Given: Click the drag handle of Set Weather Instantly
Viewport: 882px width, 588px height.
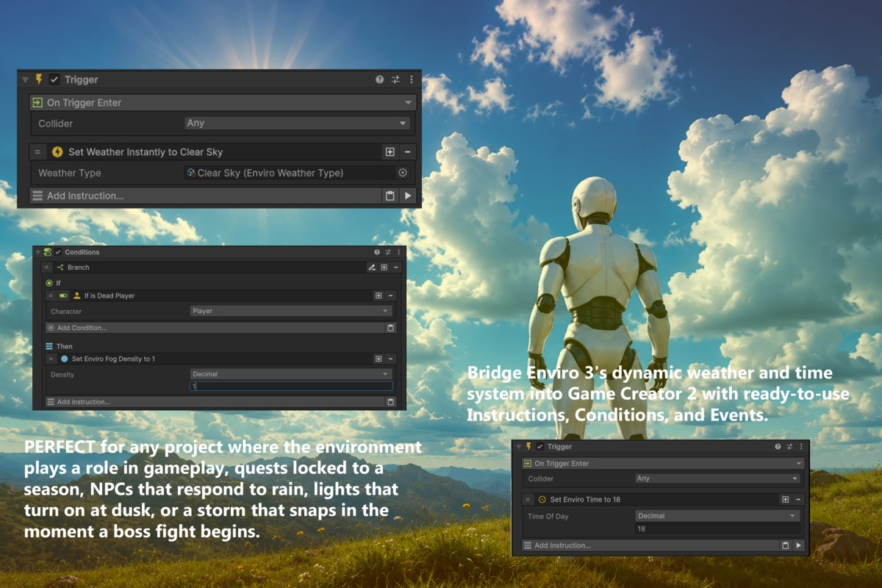Looking at the screenshot, I should (37, 152).
